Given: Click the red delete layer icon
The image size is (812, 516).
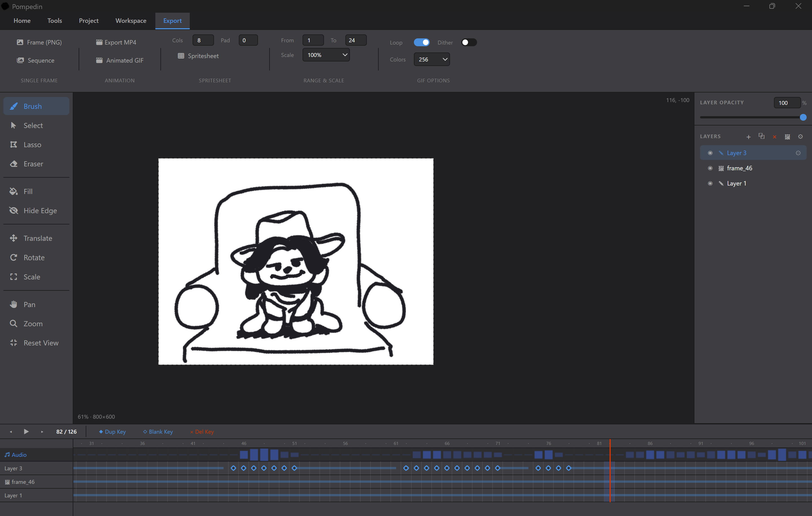Looking at the screenshot, I should point(774,136).
